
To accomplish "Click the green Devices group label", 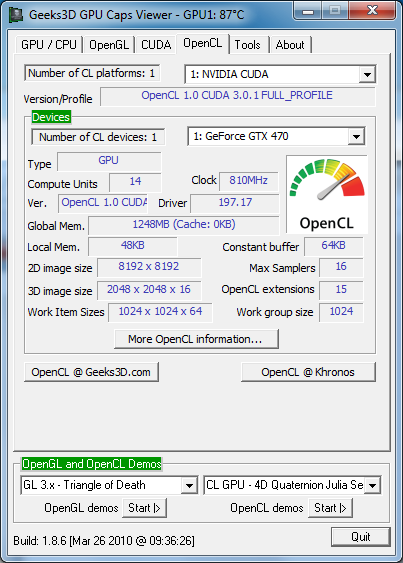I will 51,117.
